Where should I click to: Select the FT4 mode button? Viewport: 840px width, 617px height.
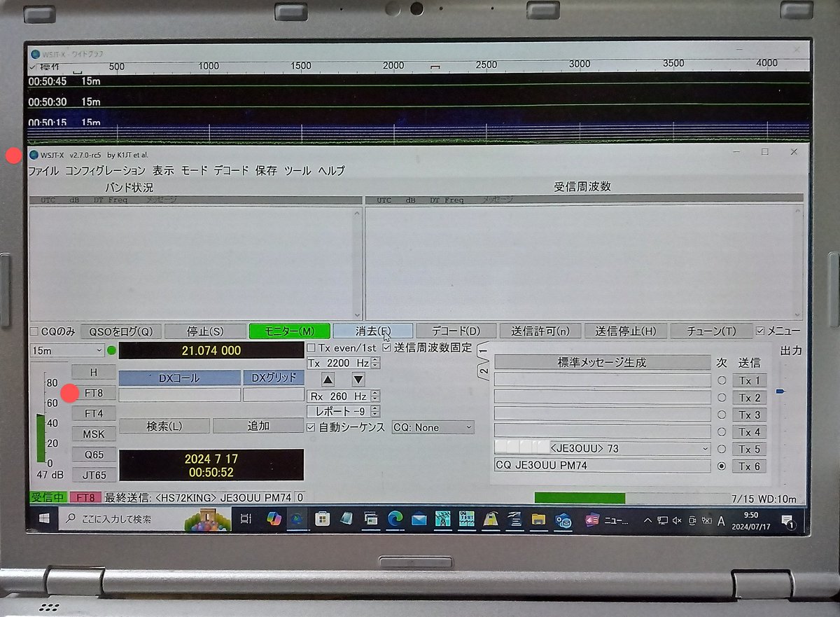tap(94, 413)
